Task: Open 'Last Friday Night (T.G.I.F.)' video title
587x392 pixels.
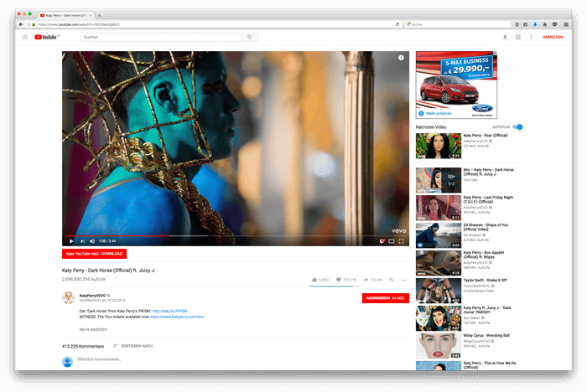Action: (x=488, y=199)
